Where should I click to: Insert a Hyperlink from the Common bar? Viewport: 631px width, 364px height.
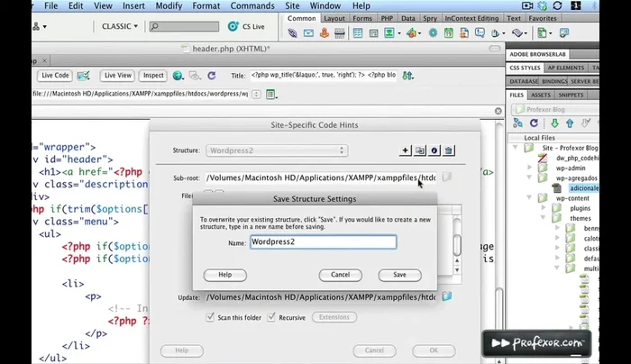293,33
